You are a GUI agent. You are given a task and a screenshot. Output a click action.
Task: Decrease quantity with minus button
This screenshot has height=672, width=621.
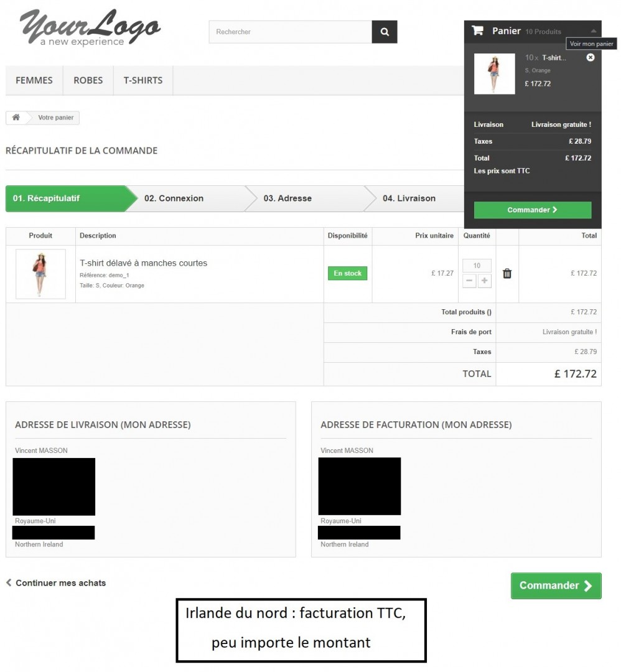[469, 281]
